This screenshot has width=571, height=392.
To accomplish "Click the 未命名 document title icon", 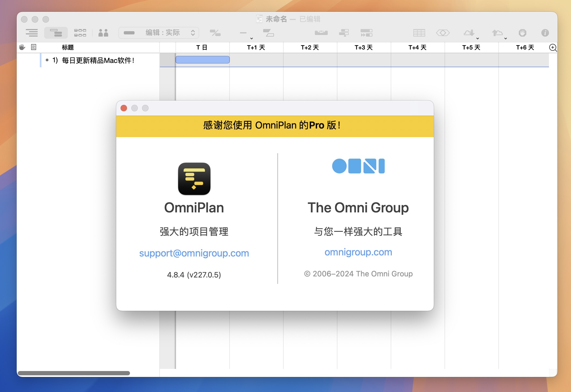I will 259,19.
